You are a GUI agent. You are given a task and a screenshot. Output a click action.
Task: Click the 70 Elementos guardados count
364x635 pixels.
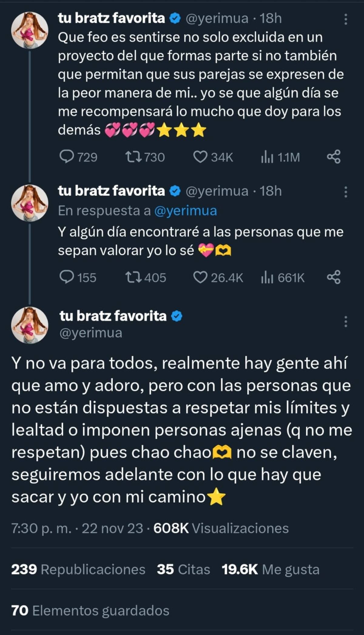tap(90, 611)
